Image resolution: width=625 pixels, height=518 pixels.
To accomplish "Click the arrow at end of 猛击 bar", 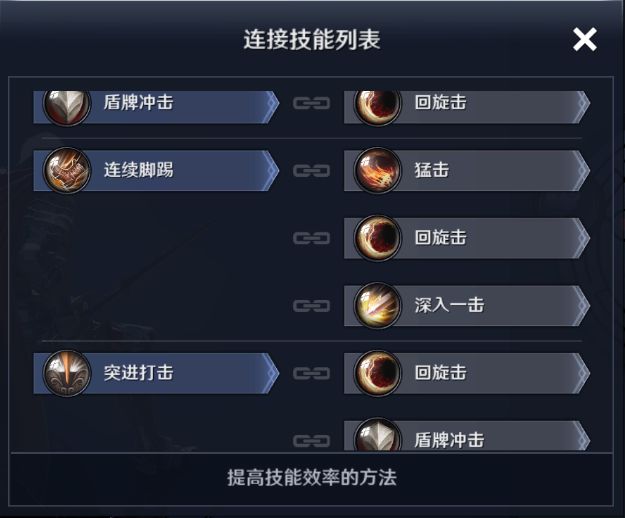I will tap(581, 170).
